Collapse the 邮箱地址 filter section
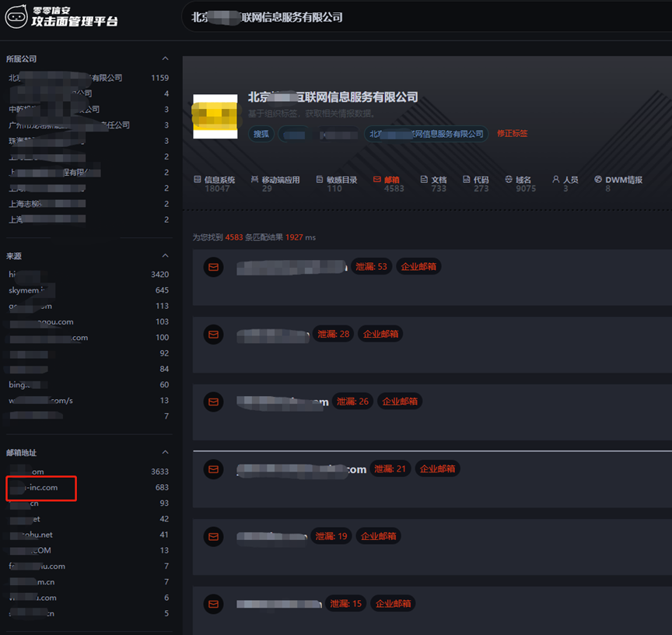The height and width of the screenshot is (635, 672). click(165, 453)
